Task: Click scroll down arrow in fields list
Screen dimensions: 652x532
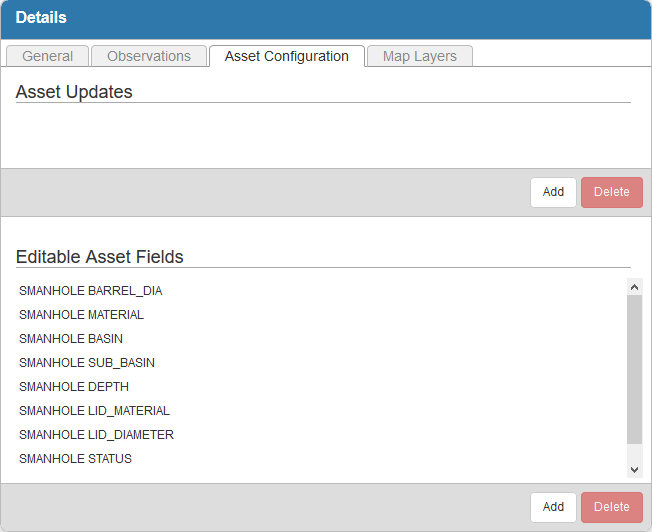Action: [634, 470]
